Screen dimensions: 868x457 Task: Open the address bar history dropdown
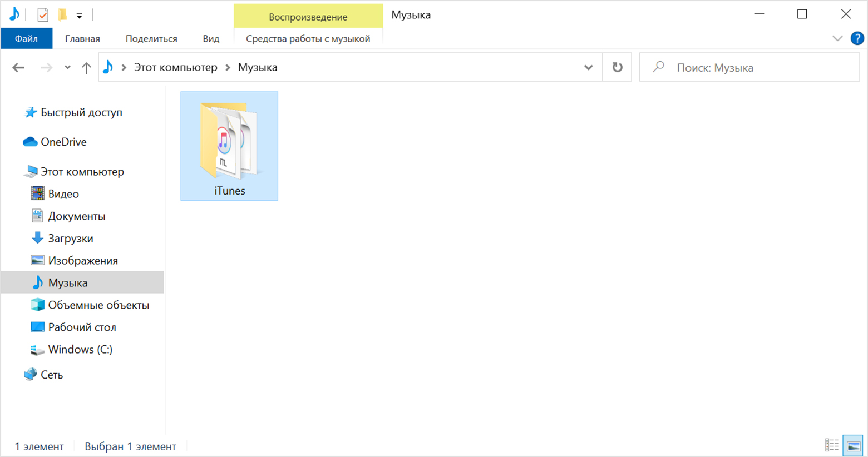pos(588,68)
